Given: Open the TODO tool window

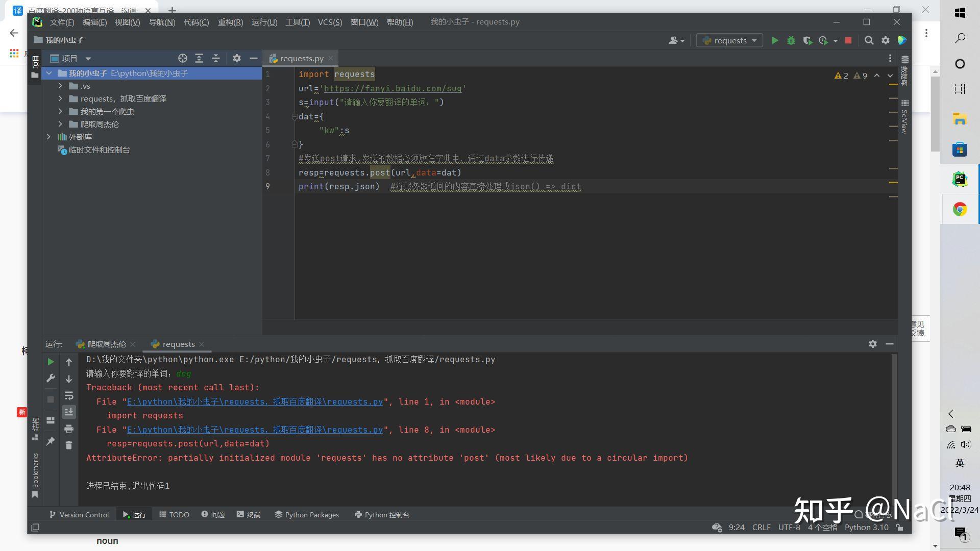Looking at the screenshot, I should [174, 514].
